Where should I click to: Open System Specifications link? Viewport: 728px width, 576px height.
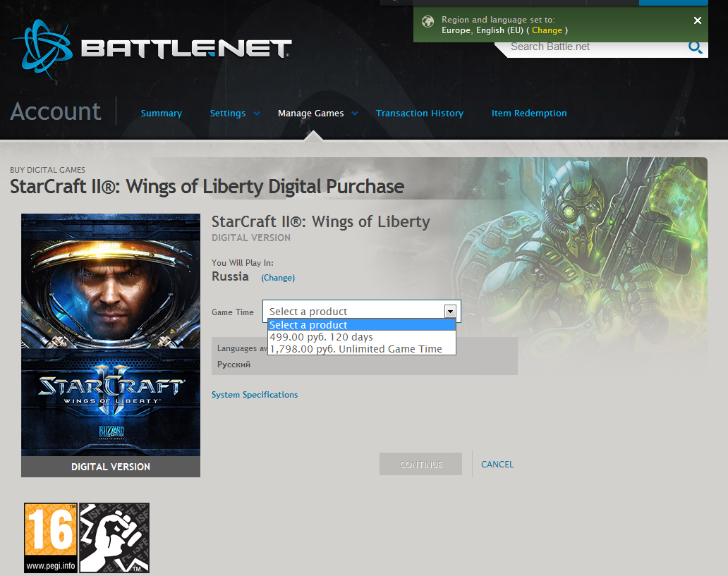[255, 395]
